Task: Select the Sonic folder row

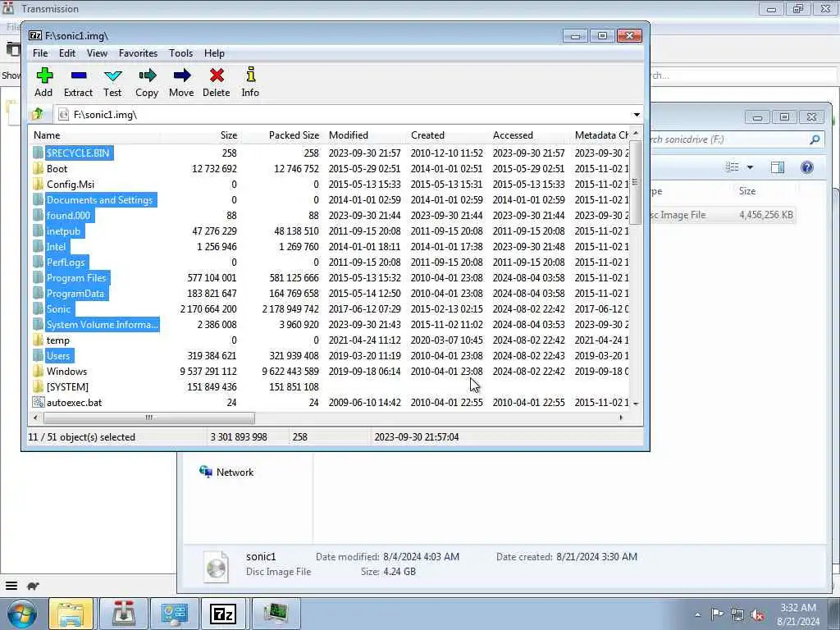Action: pos(330,309)
